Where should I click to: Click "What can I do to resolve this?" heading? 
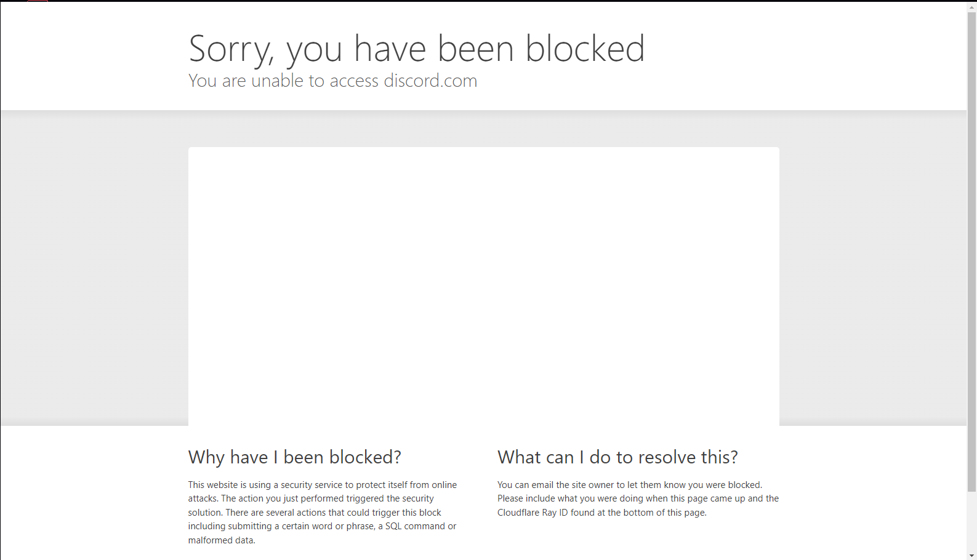coord(617,457)
